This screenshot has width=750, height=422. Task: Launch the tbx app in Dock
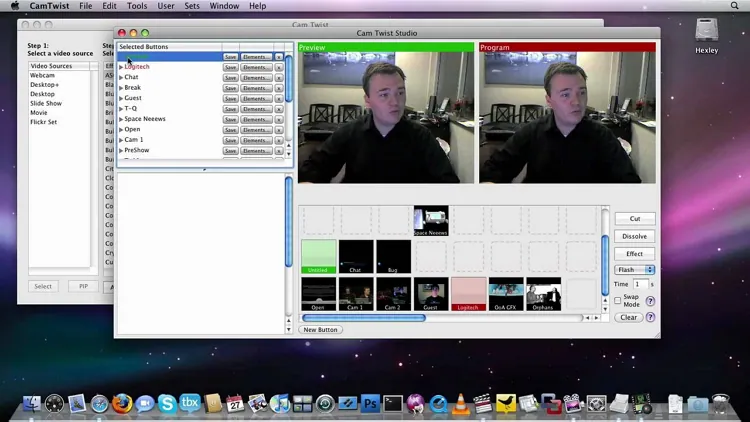[189, 403]
